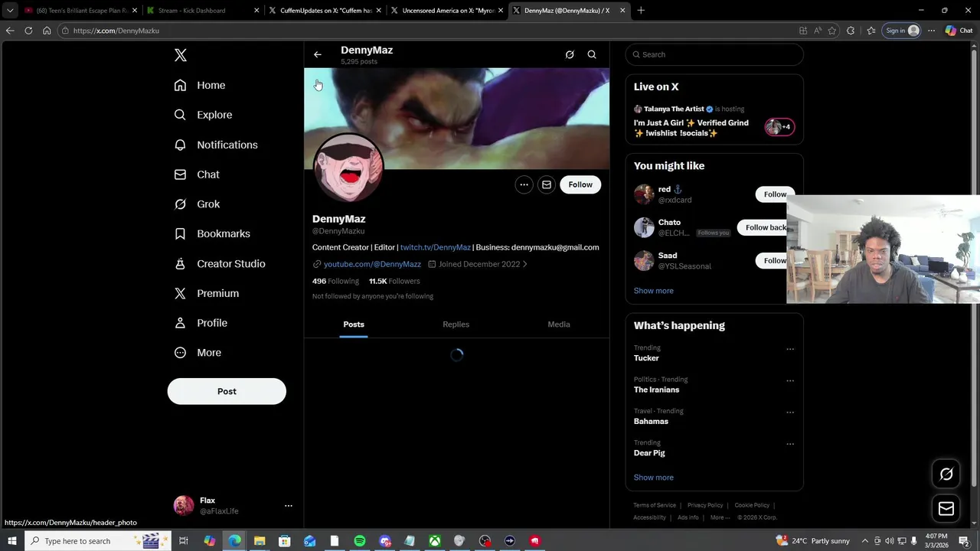Image resolution: width=980 pixels, height=551 pixels.
Task: Switch to the Media tab
Action: point(559,324)
